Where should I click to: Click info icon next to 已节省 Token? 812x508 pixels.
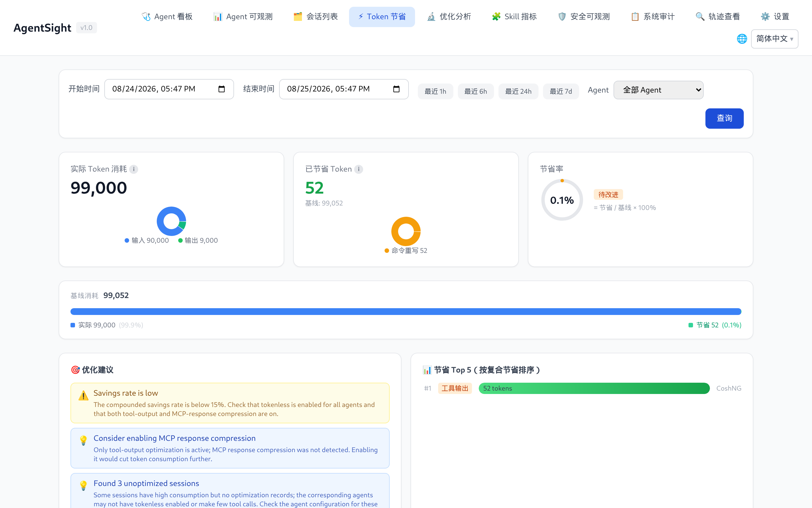pyautogui.click(x=359, y=169)
